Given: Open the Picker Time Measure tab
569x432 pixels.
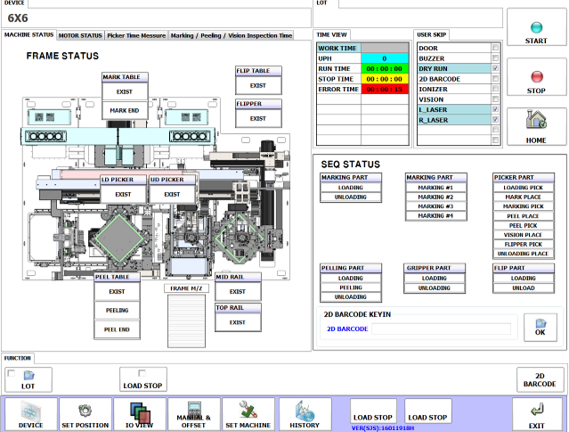Looking at the screenshot, I should click(136, 36).
